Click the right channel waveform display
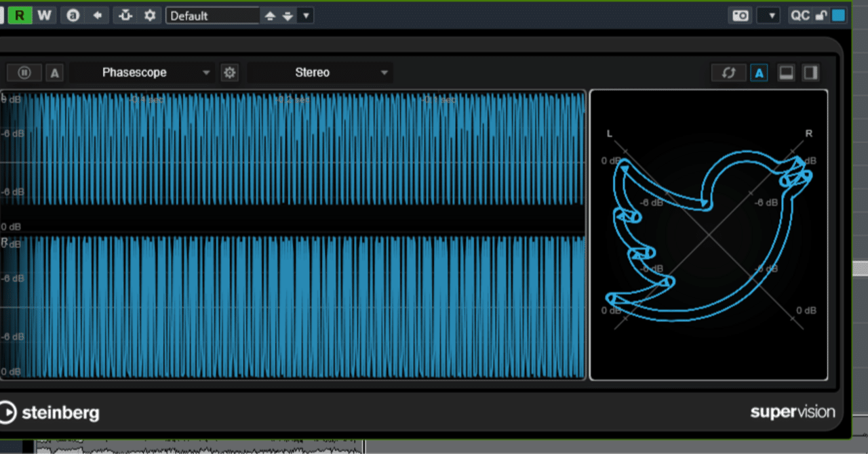The height and width of the screenshot is (454, 868). click(293, 307)
